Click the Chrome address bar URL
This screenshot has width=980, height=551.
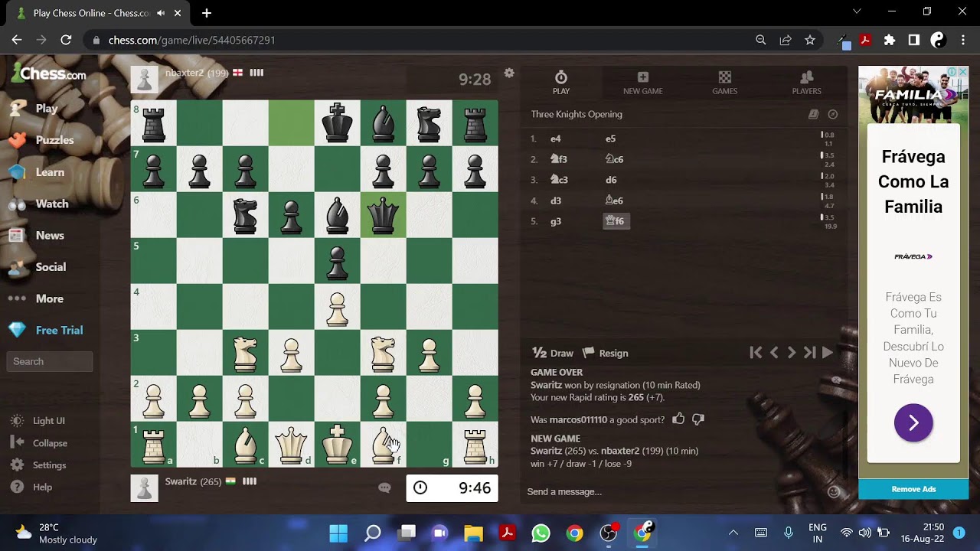191,40
